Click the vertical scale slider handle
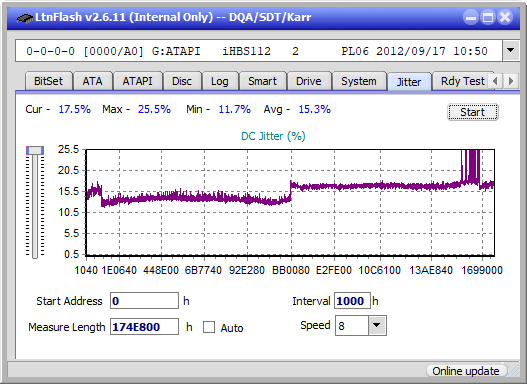The image size is (527, 384). pos(35,150)
